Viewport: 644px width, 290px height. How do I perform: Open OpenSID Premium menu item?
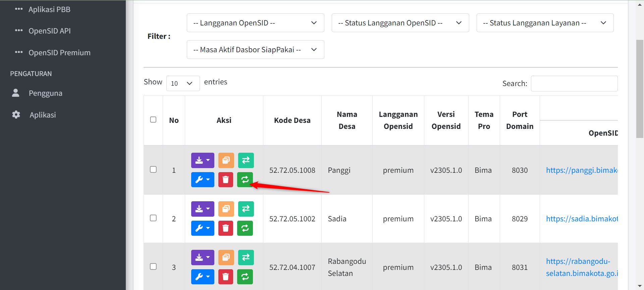(x=59, y=53)
